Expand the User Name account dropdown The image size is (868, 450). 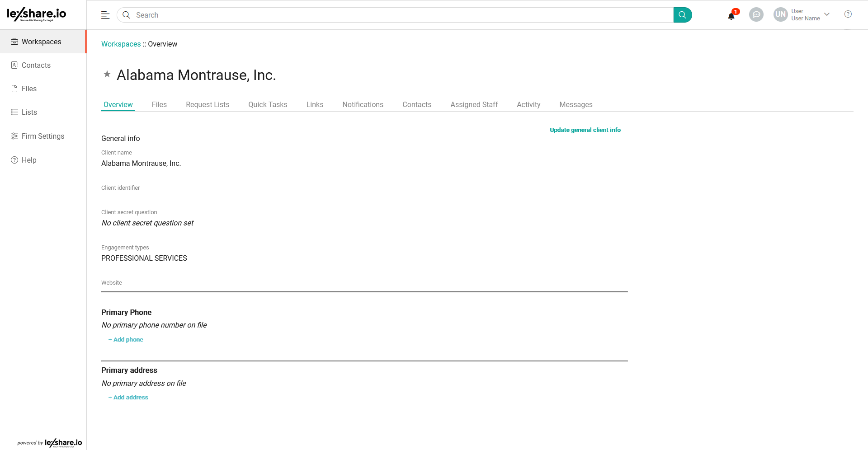(827, 14)
